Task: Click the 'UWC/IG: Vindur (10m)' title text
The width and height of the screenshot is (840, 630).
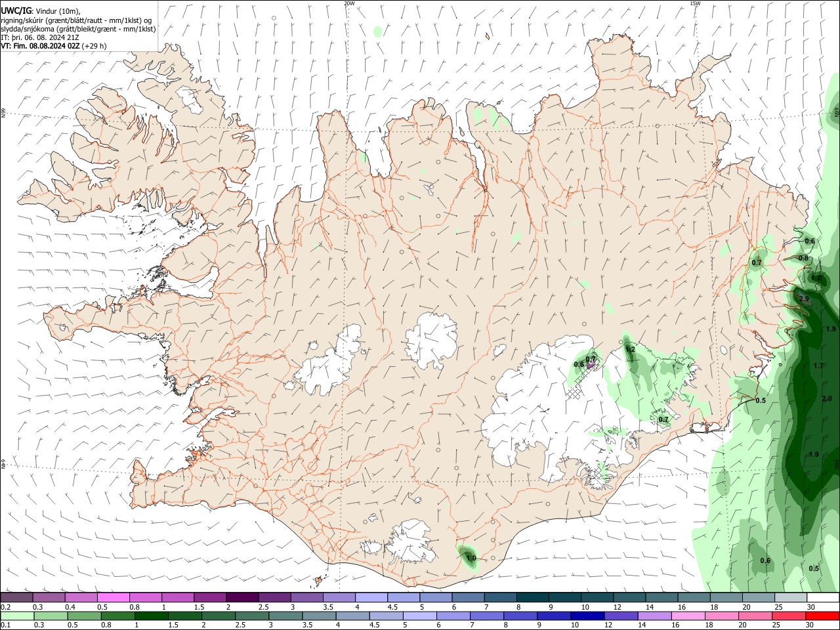Action: [41, 10]
